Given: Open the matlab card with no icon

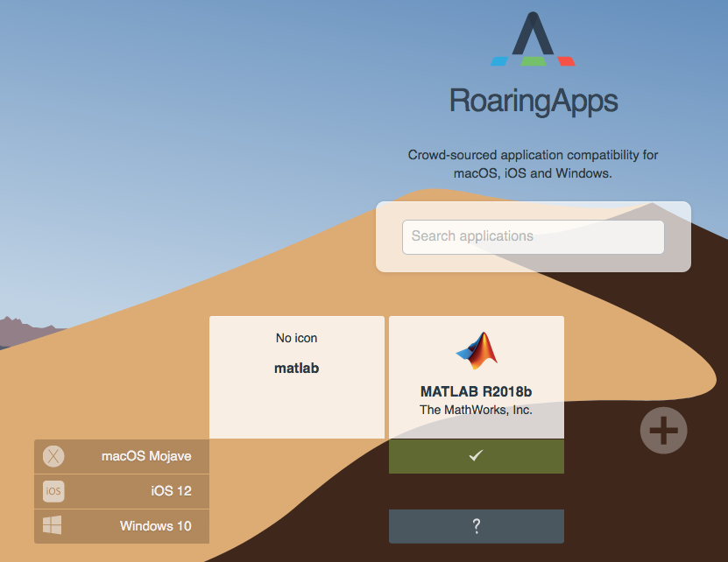Looking at the screenshot, I should point(297,377).
